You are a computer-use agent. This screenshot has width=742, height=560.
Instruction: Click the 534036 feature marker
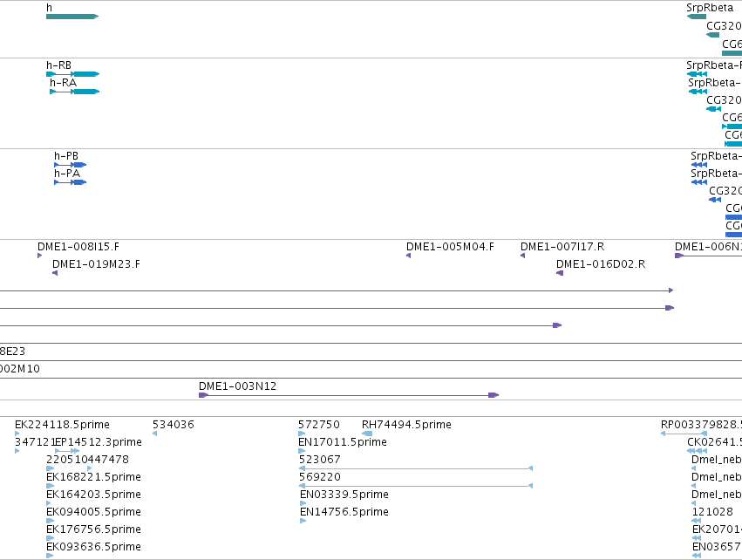click(154, 434)
